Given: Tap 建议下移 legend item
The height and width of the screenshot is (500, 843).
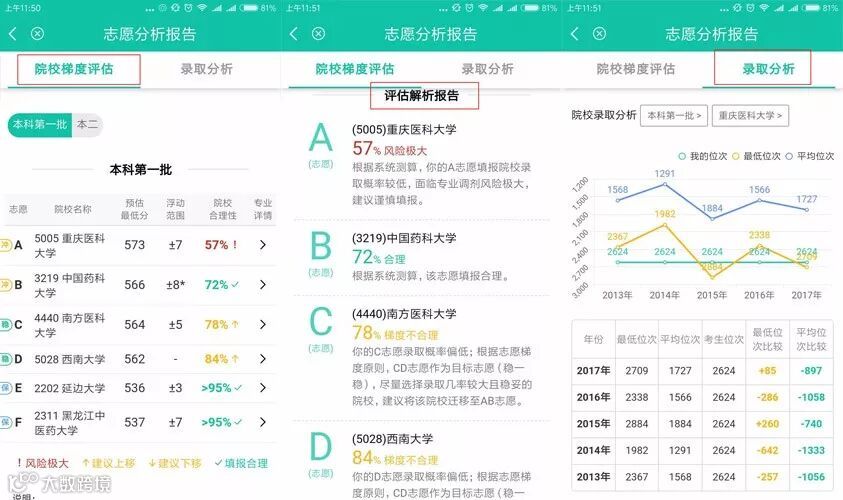Looking at the screenshot, I should [x=175, y=463].
